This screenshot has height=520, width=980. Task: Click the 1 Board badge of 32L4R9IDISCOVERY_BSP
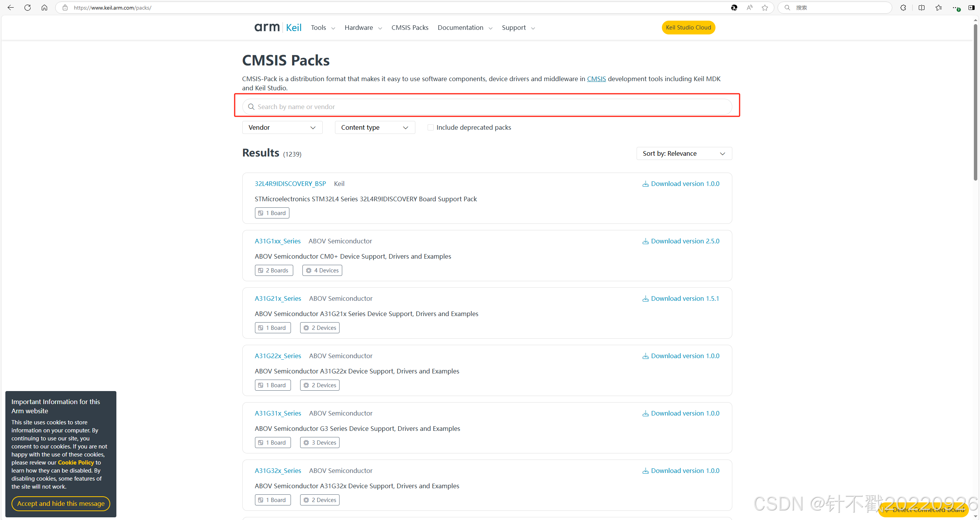click(272, 213)
